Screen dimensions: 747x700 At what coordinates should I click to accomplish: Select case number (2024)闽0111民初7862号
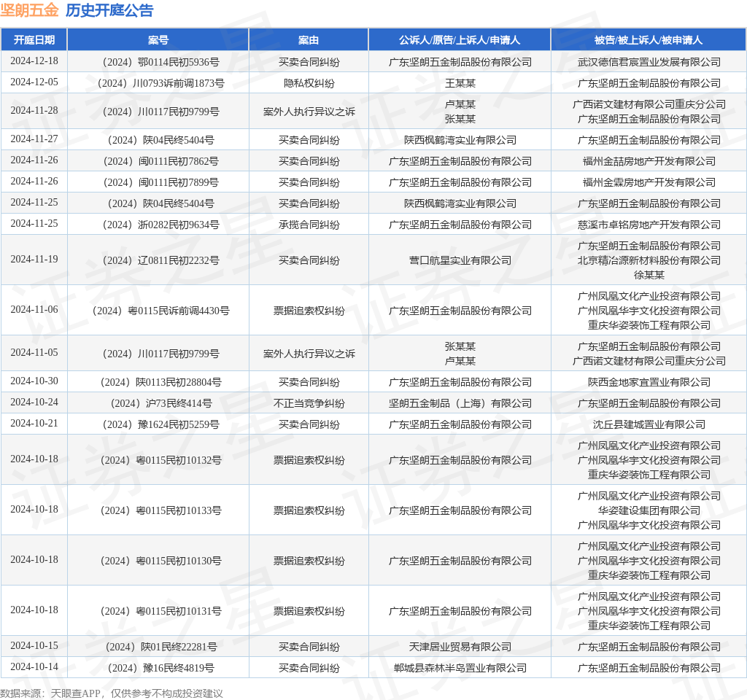[160, 161]
